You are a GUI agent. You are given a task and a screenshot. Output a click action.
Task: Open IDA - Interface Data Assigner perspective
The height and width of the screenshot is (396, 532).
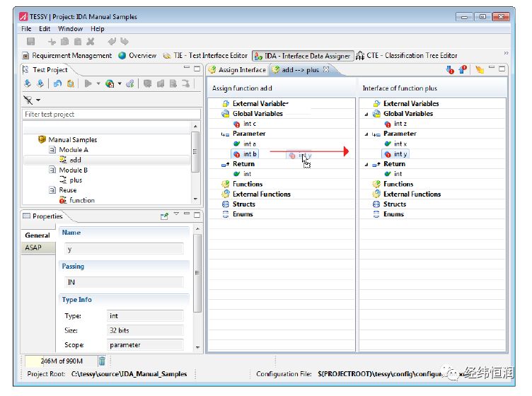[x=302, y=56]
